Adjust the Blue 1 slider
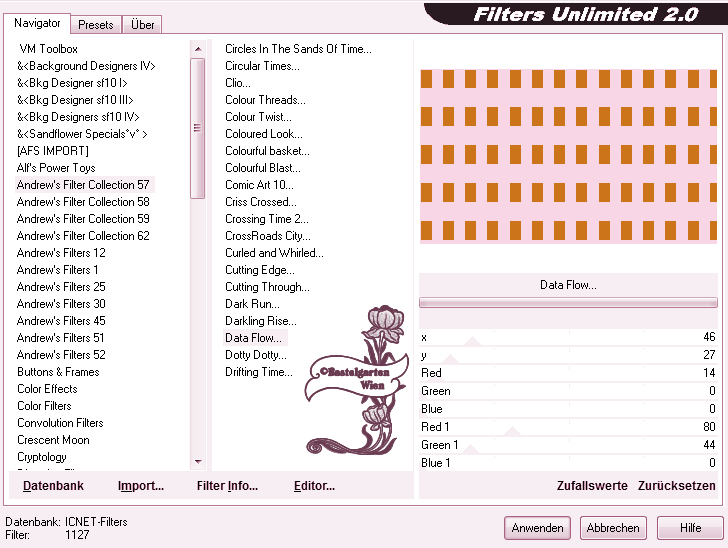728x548 pixels. pyautogui.click(x=568, y=463)
